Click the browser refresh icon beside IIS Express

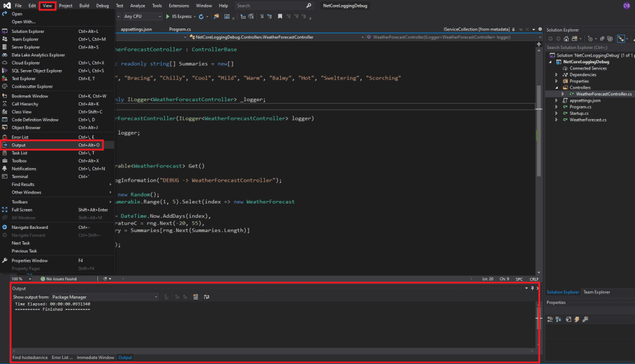[x=200, y=16]
